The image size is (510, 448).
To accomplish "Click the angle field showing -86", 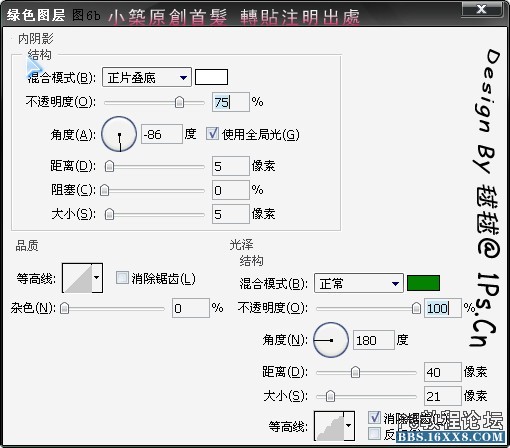I will click(x=162, y=134).
